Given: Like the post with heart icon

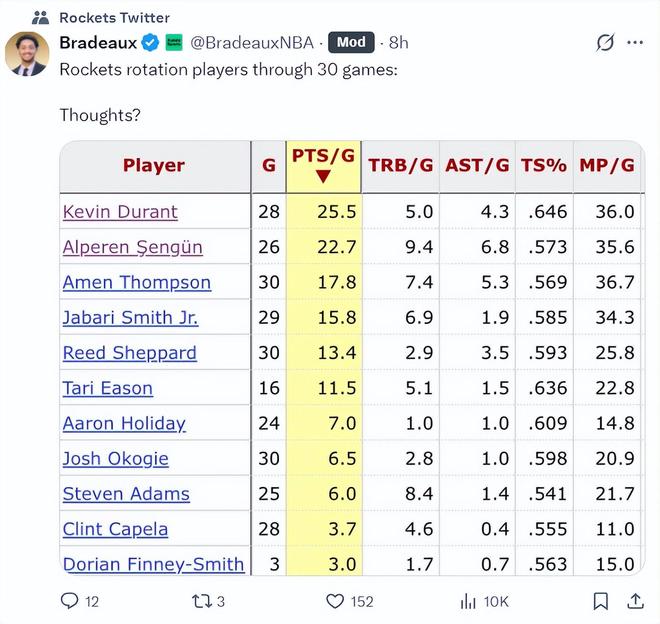Looking at the screenshot, I should (335, 601).
